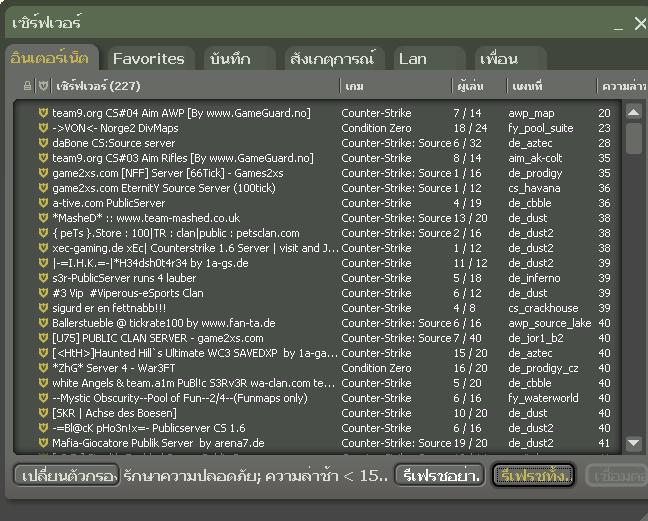This screenshot has width=648, height=521.
Task: Click shield icon beside *ZhG* Server 4 - War3FT
Action: (x=43, y=368)
